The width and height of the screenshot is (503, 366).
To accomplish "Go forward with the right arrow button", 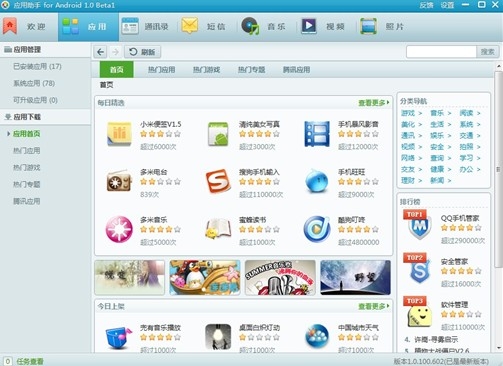I will click(x=115, y=52).
